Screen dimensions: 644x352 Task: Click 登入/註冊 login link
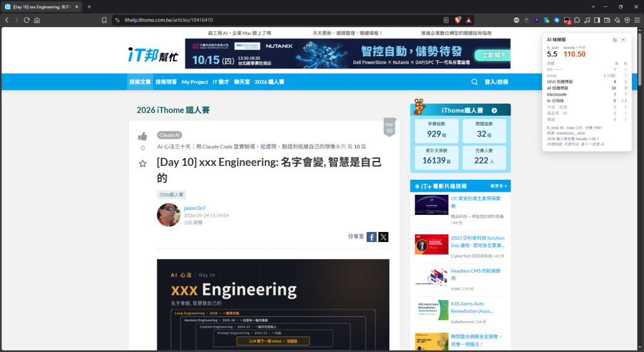pyautogui.click(x=496, y=82)
